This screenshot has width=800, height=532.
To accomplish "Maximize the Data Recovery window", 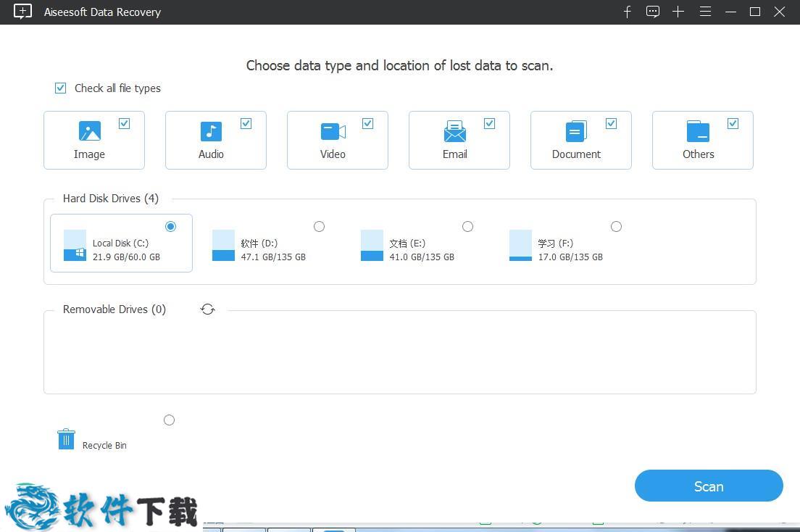I will tap(755, 12).
